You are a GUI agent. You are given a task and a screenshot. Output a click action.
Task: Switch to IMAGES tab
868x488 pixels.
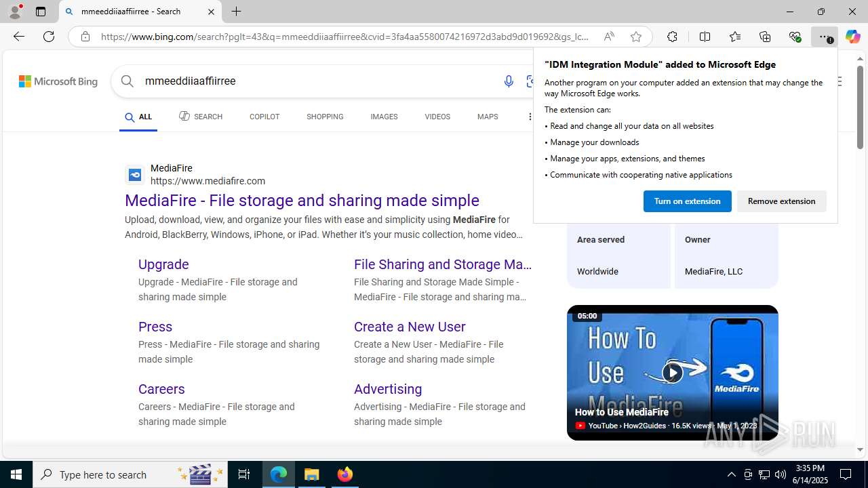click(x=384, y=117)
